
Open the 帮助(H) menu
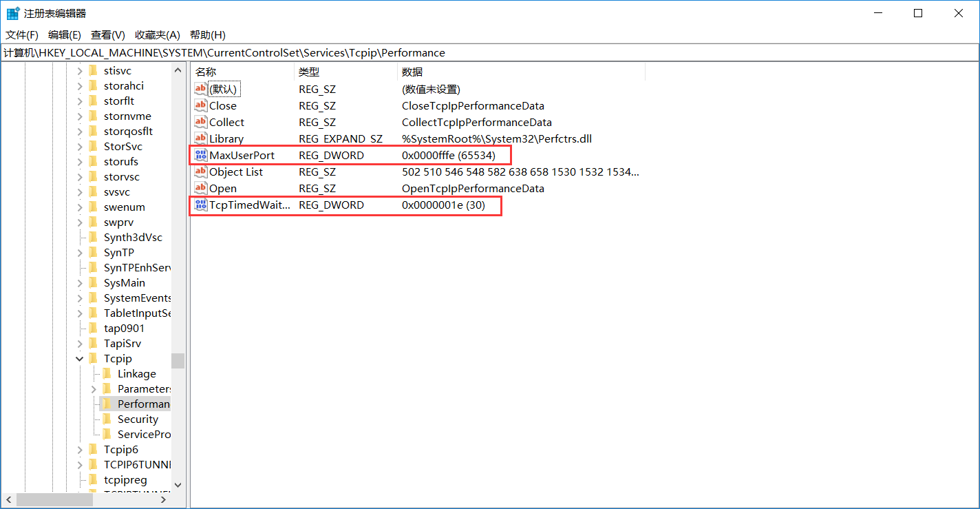click(x=208, y=34)
